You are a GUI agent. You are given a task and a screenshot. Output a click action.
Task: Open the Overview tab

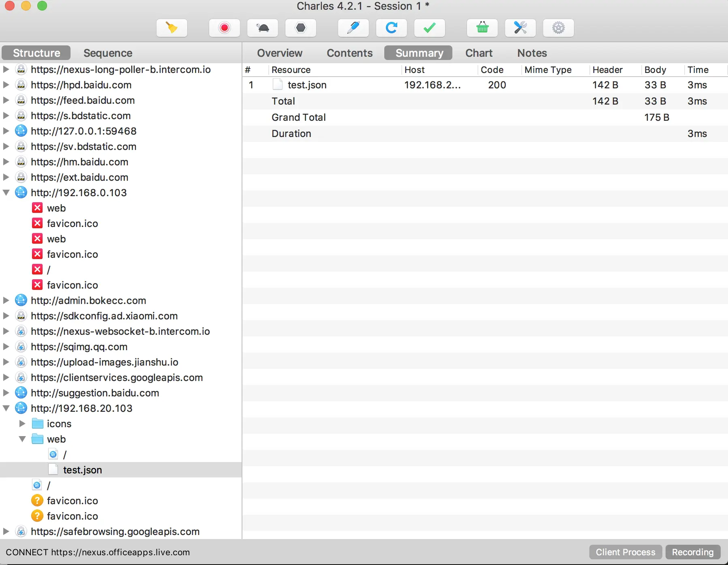280,53
